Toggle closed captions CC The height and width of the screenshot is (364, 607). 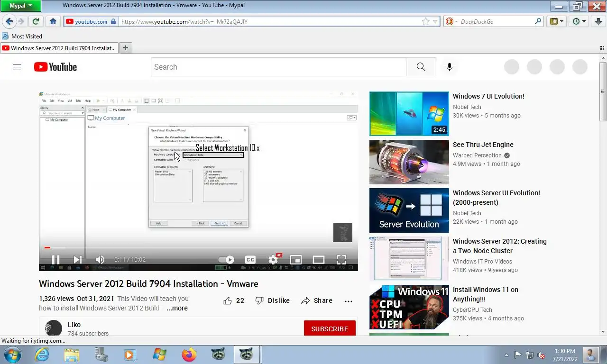pos(250,259)
